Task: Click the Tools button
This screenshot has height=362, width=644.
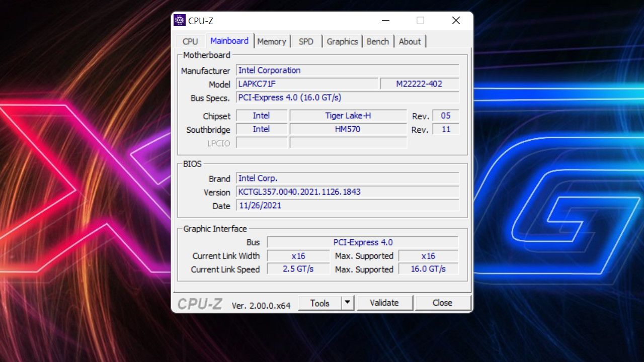Action: (319, 303)
